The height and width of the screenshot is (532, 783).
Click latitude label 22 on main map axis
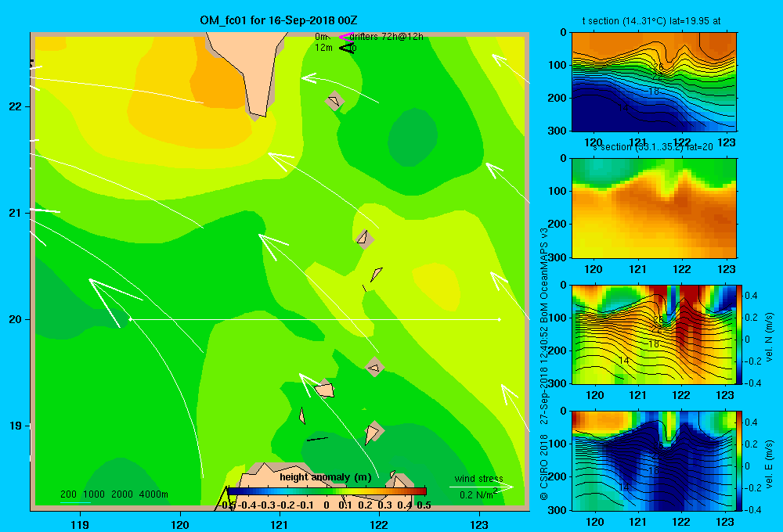tap(16, 106)
